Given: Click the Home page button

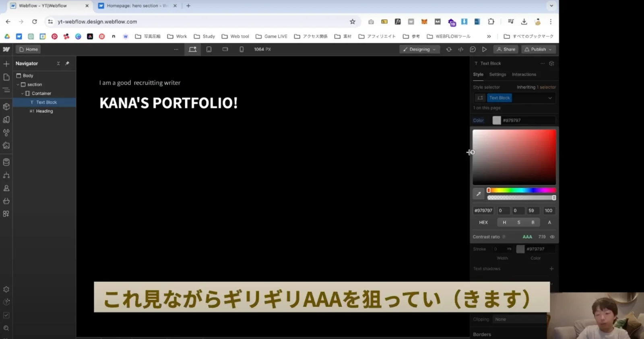Looking at the screenshot, I should [29, 49].
